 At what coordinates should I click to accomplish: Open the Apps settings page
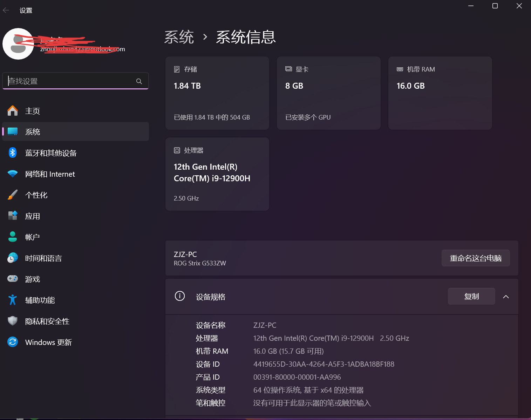(32, 216)
